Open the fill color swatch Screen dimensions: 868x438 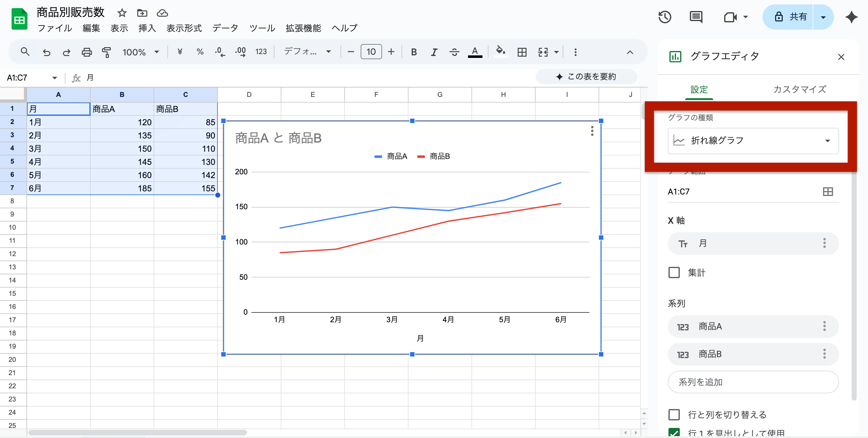coord(500,52)
